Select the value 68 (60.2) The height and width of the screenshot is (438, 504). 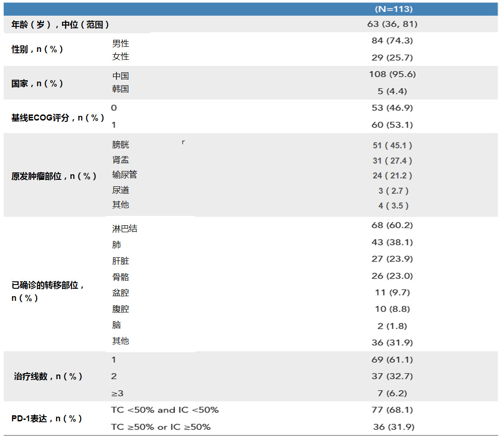[392, 225]
